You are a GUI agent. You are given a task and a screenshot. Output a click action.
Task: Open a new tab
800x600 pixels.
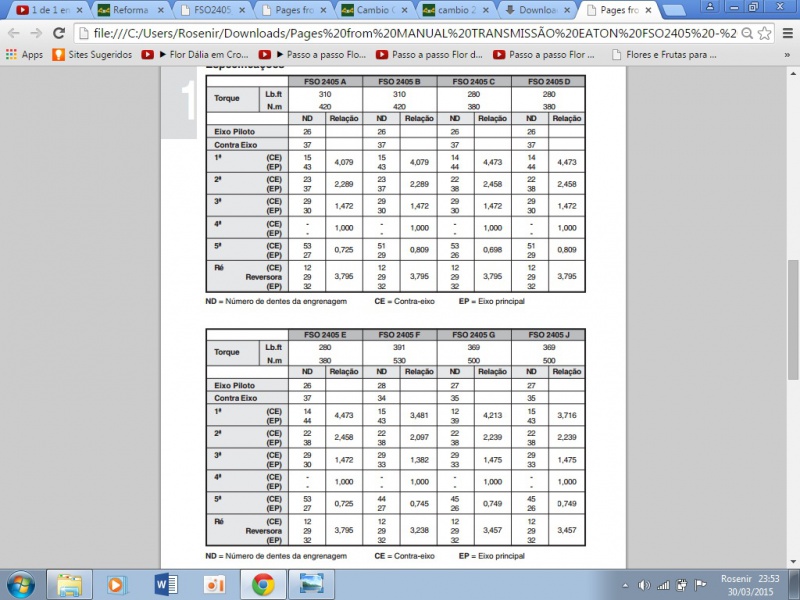(674, 10)
